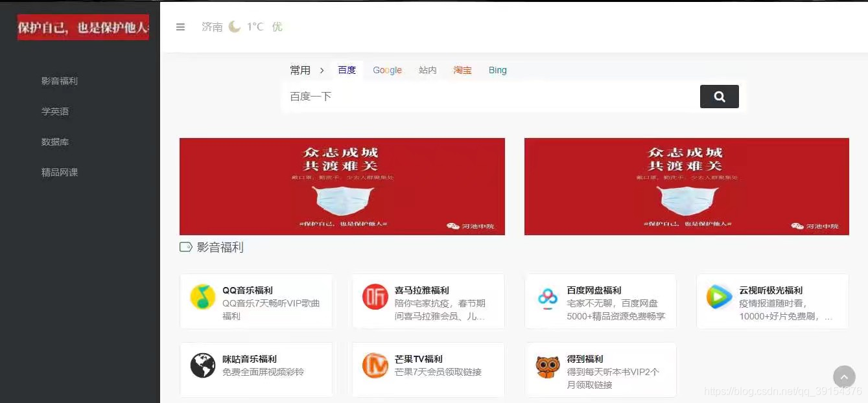Click the search magnifier button
The width and height of the screenshot is (868, 403).
click(x=719, y=97)
